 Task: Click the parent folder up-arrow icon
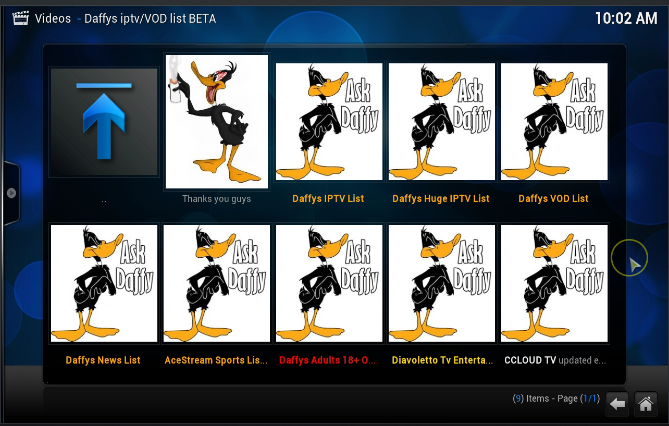tap(104, 122)
